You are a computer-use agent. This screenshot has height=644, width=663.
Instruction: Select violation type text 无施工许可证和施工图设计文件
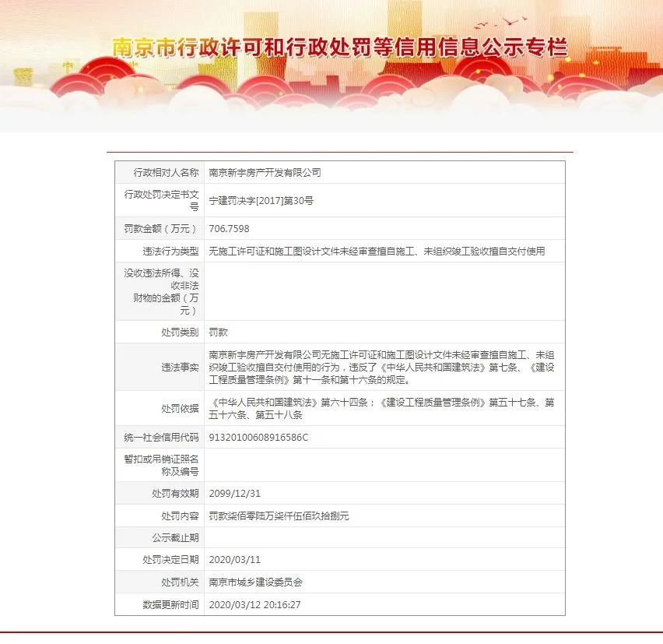coord(274,252)
